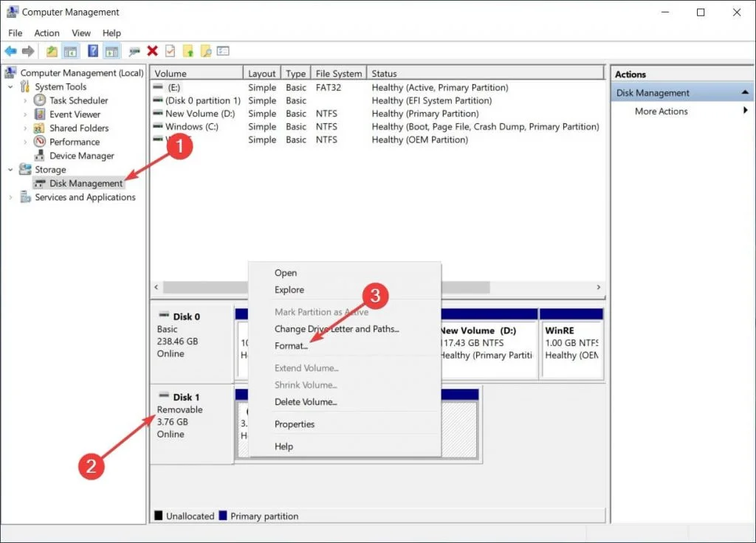Screen dimensions: 756x543
Task: Expand the Services and Applications node
Action: point(10,197)
